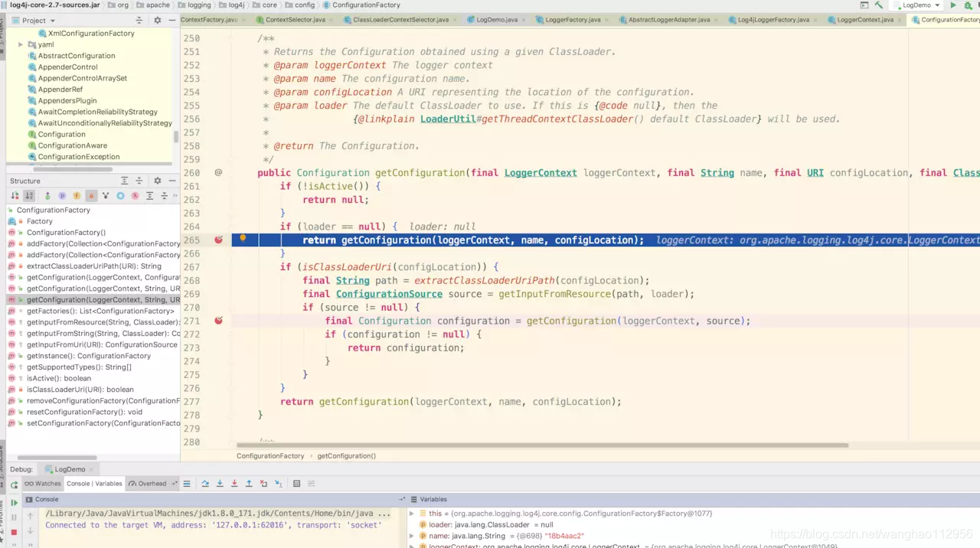Click getConfiguration() in editor breadcrumb
Viewport: 980px width, 548px height.
(346, 456)
